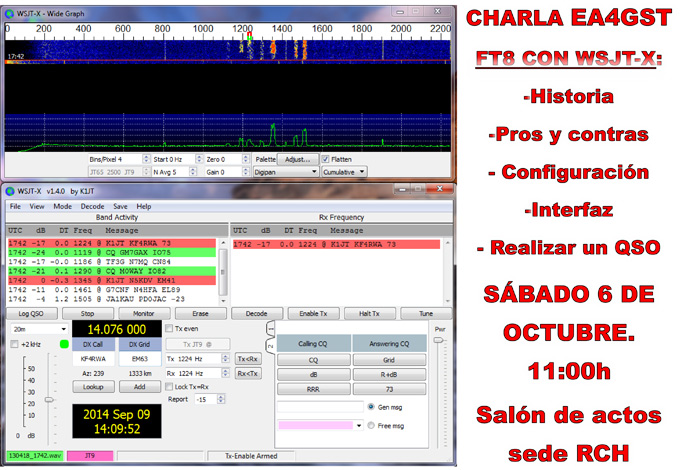Select the TF3G N7MQ CN84 decode row
The height and width of the screenshot is (470, 680).
(112, 262)
